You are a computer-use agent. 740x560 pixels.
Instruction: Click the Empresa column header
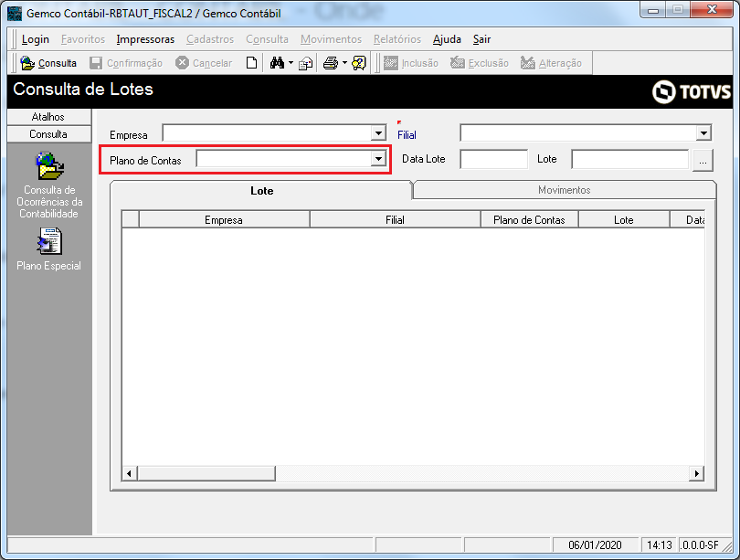point(224,219)
